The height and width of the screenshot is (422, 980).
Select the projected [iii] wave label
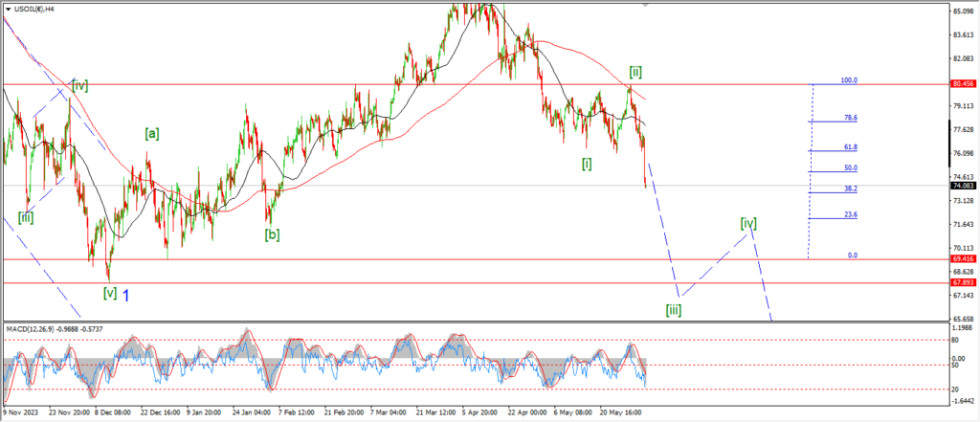click(x=674, y=309)
